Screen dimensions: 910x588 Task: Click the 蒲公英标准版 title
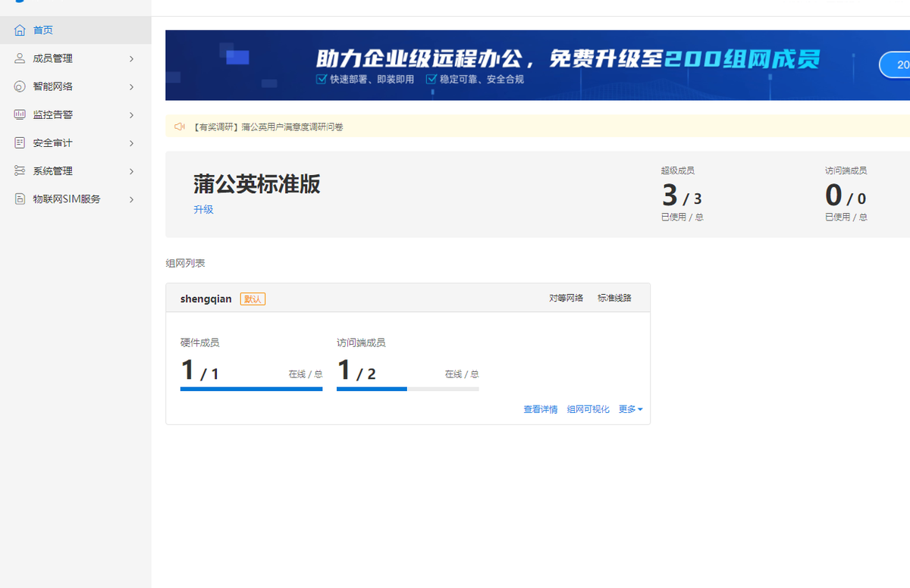pyautogui.click(x=256, y=184)
